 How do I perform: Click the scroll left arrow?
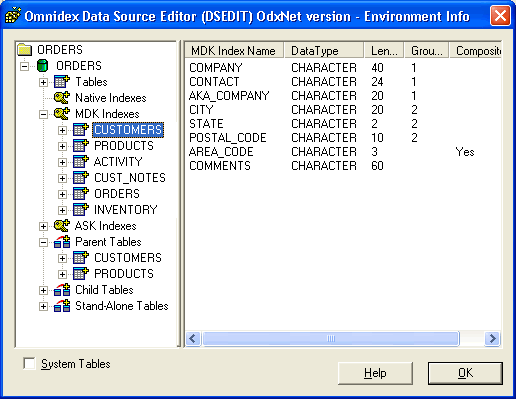[193, 339]
